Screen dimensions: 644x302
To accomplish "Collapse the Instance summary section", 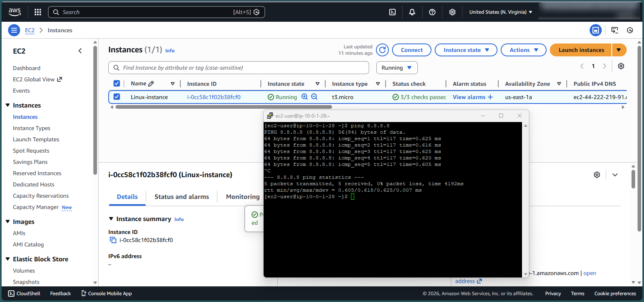I will [x=111, y=219].
